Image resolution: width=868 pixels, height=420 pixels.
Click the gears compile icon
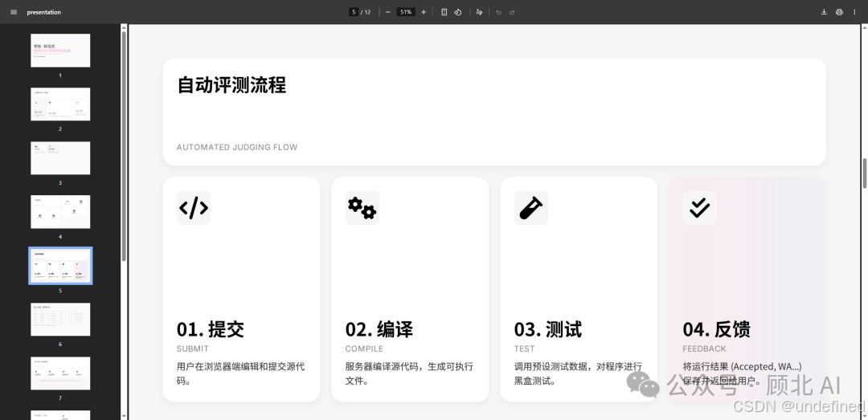click(x=362, y=208)
